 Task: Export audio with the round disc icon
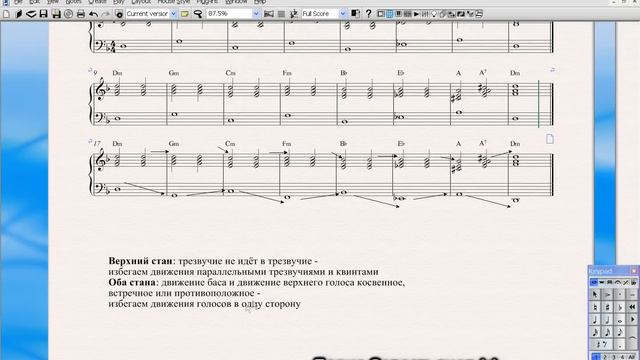68,14
